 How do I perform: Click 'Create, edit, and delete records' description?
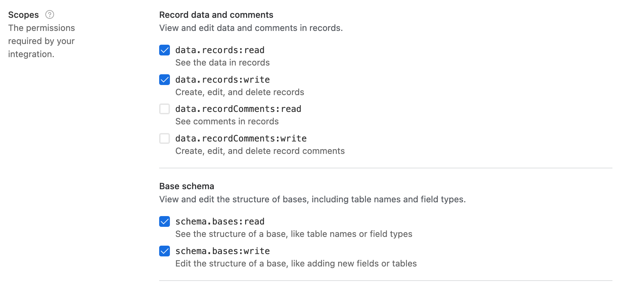coord(240,92)
